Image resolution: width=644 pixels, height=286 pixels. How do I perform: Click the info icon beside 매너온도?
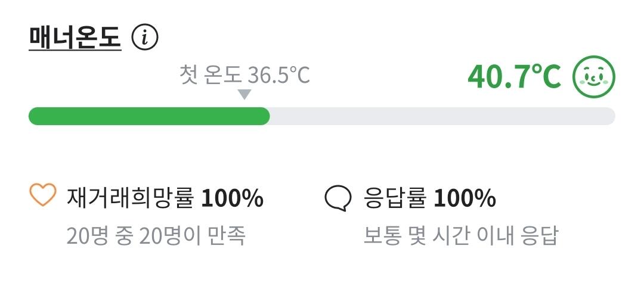click(x=145, y=39)
